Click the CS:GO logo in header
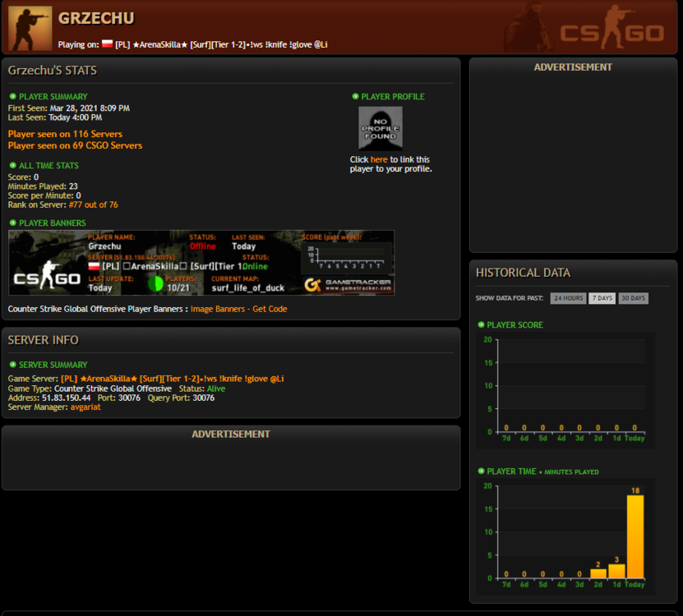The height and width of the screenshot is (616, 683). coord(612,27)
